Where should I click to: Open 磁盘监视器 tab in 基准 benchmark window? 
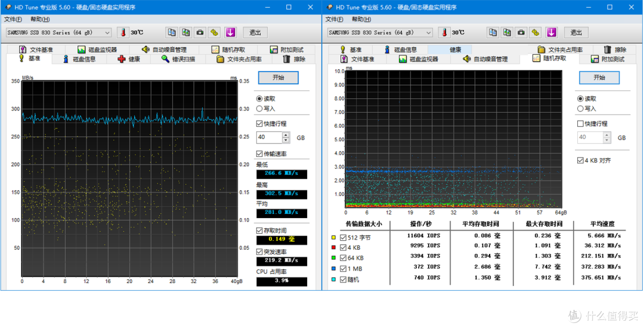[x=97, y=49]
